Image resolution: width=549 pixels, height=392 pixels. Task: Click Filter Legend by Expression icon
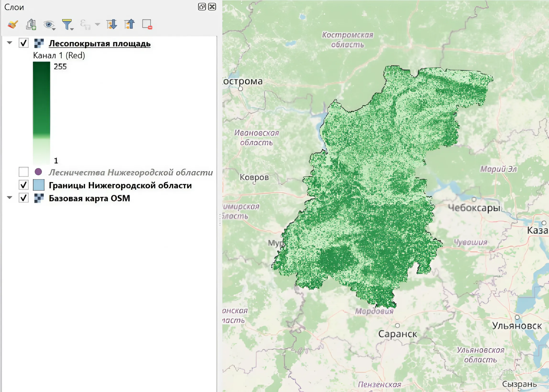tap(85, 24)
